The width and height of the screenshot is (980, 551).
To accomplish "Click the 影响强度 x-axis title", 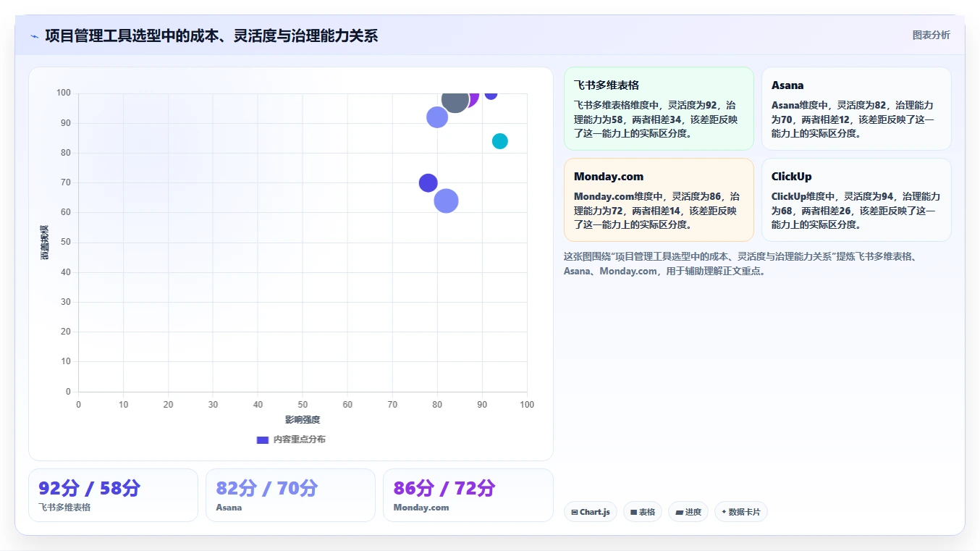I will (303, 420).
